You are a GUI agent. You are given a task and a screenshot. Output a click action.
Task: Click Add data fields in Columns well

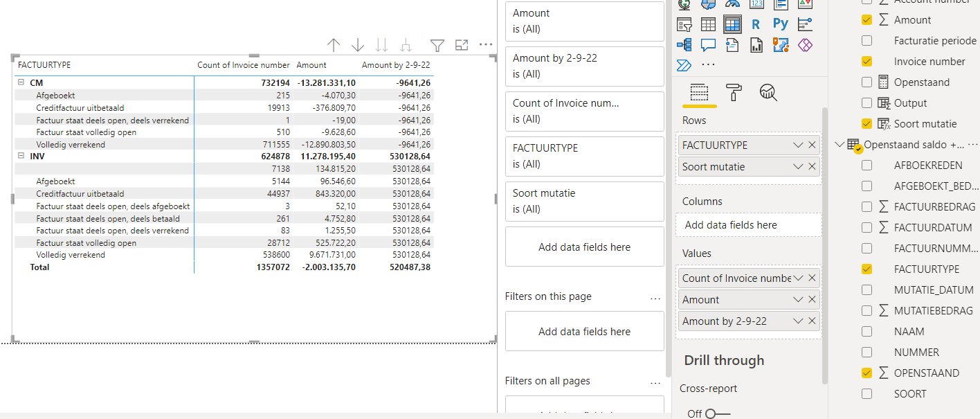tap(749, 225)
